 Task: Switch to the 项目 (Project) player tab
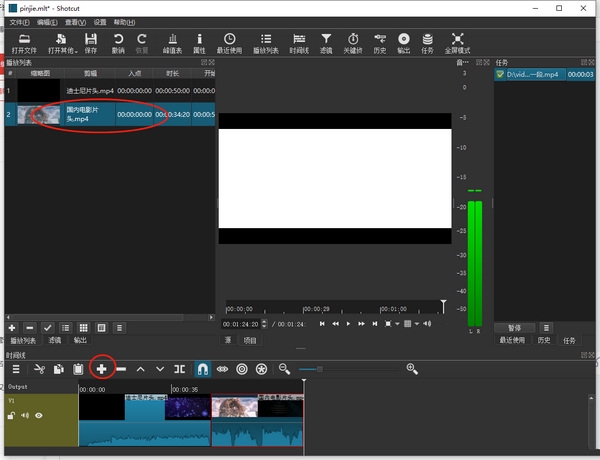click(x=250, y=340)
